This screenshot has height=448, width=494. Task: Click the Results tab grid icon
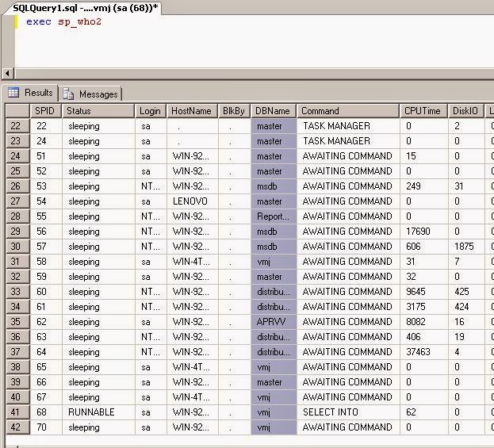coord(13,92)
